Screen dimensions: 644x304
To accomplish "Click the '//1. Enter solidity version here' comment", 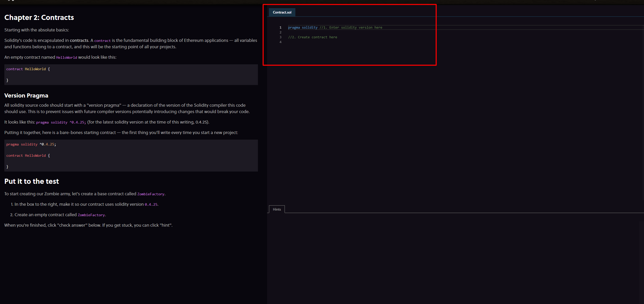I will (351, 27).
